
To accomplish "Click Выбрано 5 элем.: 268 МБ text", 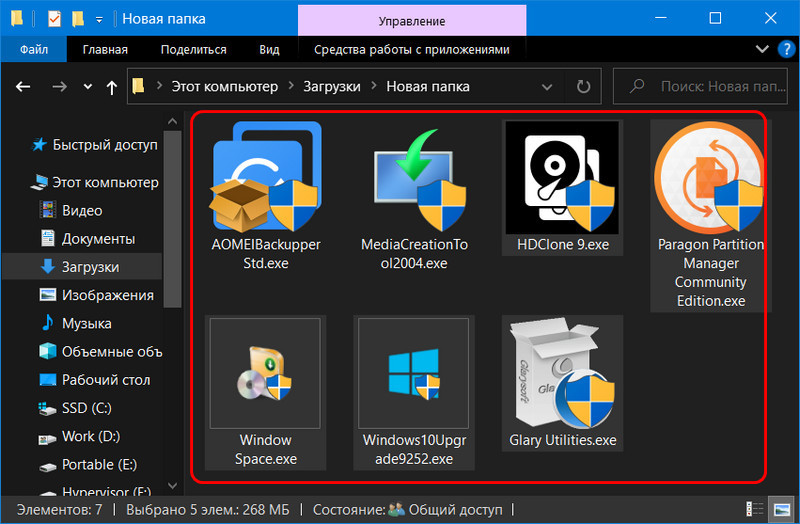I will click(208, 509).
